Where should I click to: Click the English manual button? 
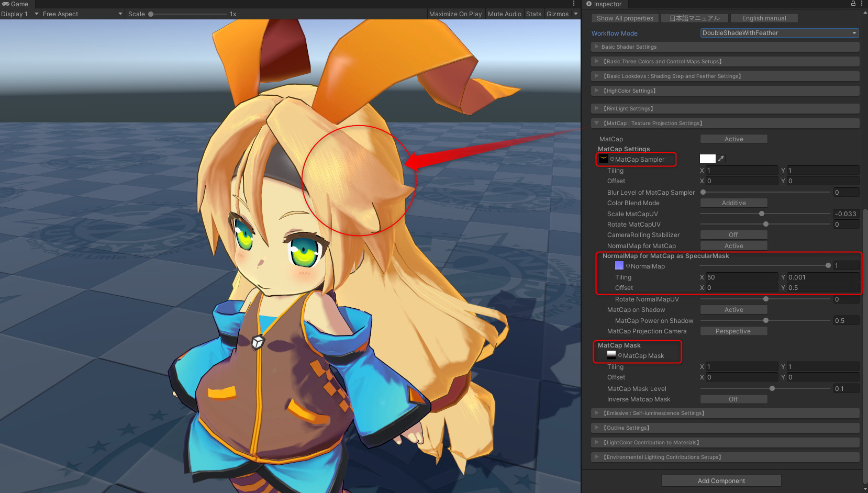[x=764, y=18]
